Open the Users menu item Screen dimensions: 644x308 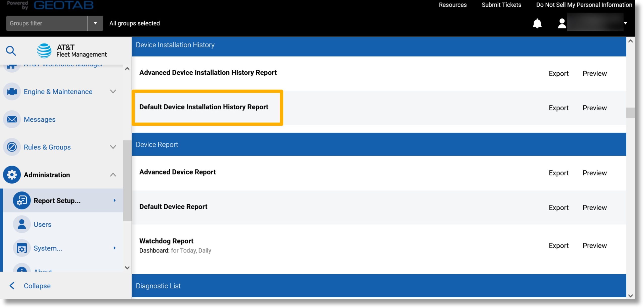(42, 224)
